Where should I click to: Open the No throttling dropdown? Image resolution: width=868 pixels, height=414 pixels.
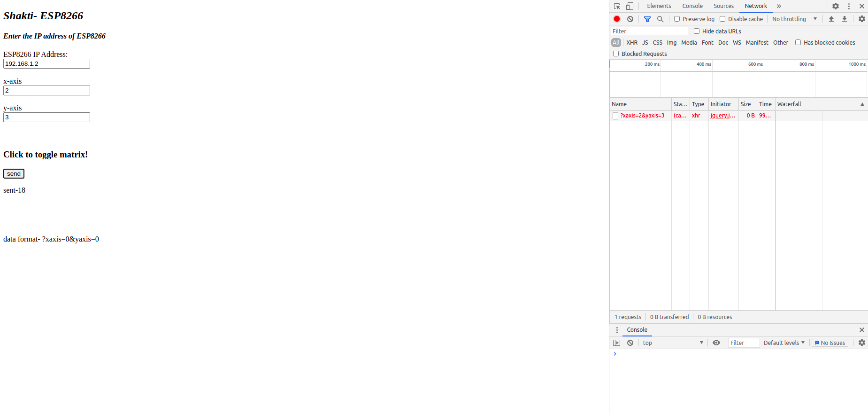[x=794, y=19]
